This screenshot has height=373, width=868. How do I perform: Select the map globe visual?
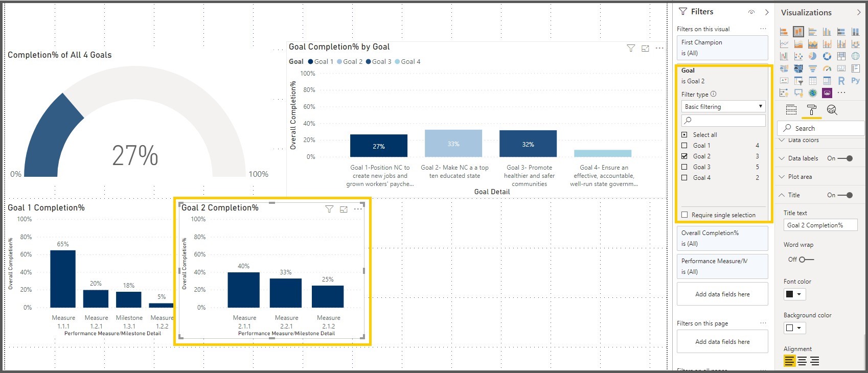tap(856, 56)
